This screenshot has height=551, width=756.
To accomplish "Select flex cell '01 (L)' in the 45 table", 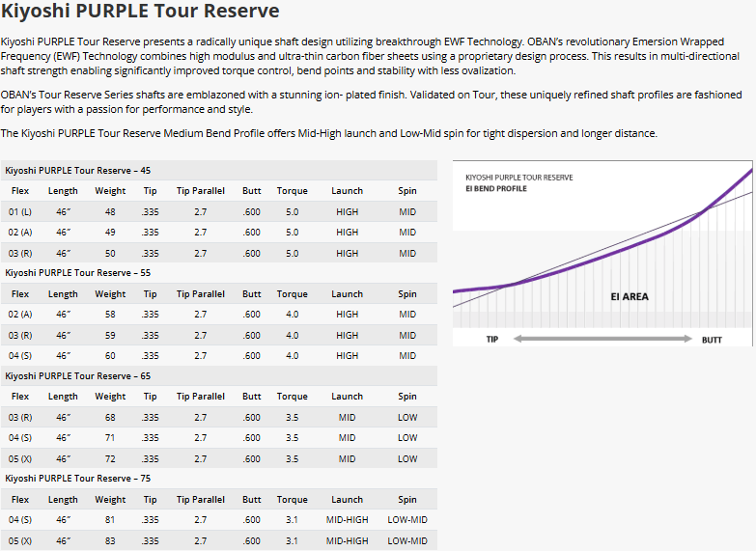I will click(20, 212).
